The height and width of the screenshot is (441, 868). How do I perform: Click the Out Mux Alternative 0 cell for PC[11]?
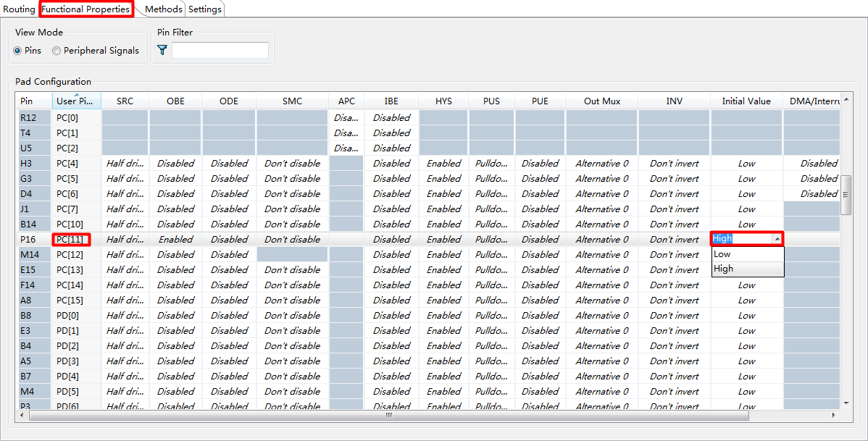point(602,240)
